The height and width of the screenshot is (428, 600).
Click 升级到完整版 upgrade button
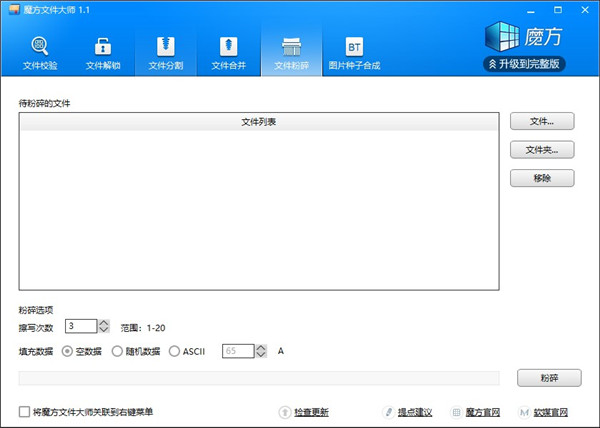pyautogui.click(x=524, y=64)
